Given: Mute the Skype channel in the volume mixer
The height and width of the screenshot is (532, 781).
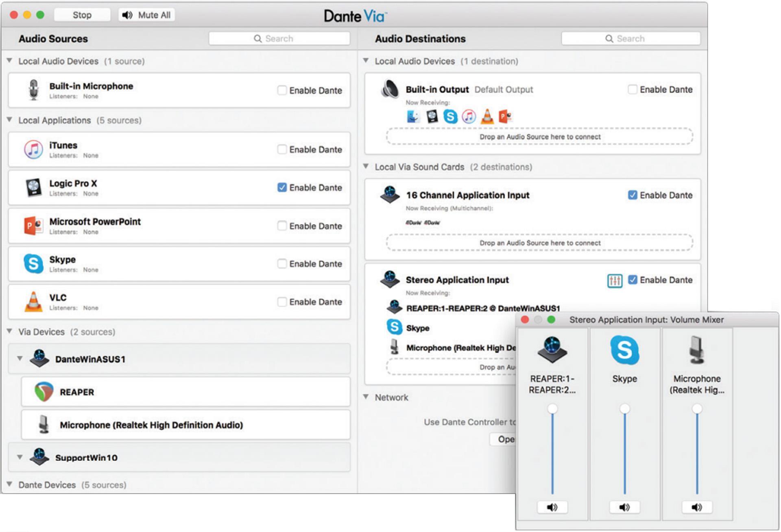Looking at the screenshot, I should coord(624,507).
